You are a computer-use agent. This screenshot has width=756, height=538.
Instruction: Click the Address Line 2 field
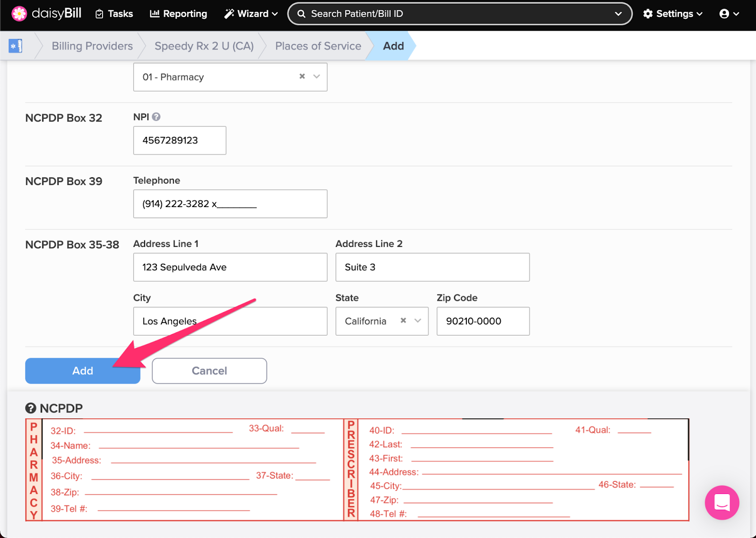pyautogui.click(x=432, y=267)
